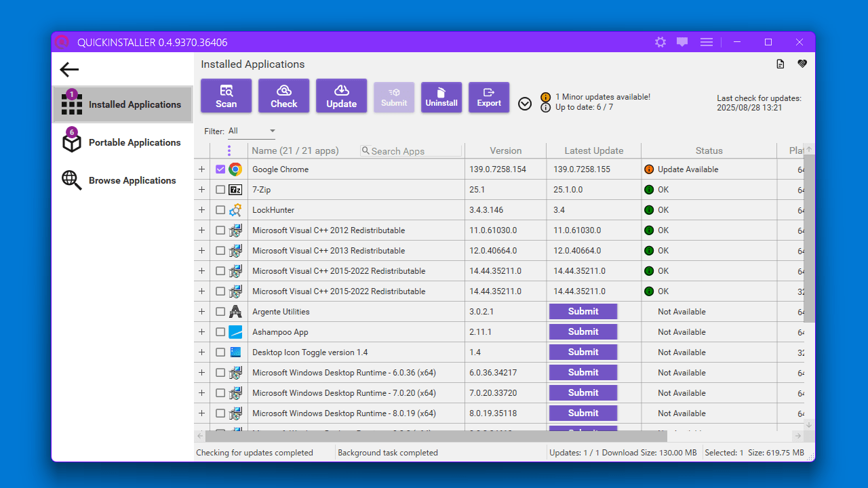
Task: Expand toolbar with circled chevron button
Action: tap(525, 104)
